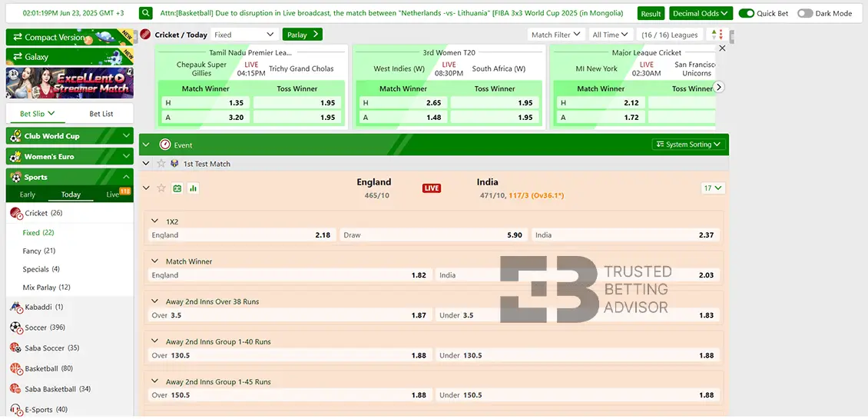Image resolution: width=868 pixels, height=419 pixels.
Task: Open the Excellent Streamer Match banner
Action: point(70,83)
